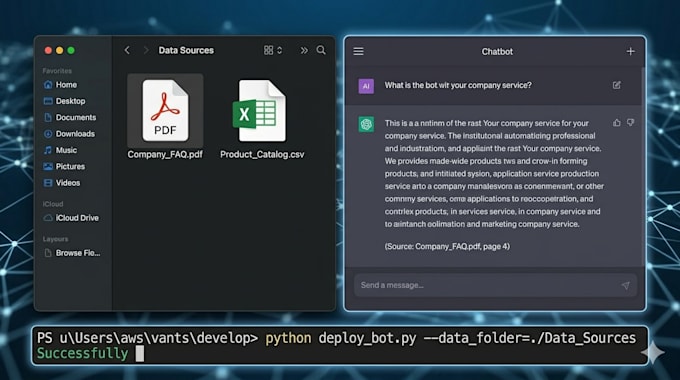Click the iCloud sidebar heading
The width and height of the screenshot is (680, 380).
pos(53,204)
